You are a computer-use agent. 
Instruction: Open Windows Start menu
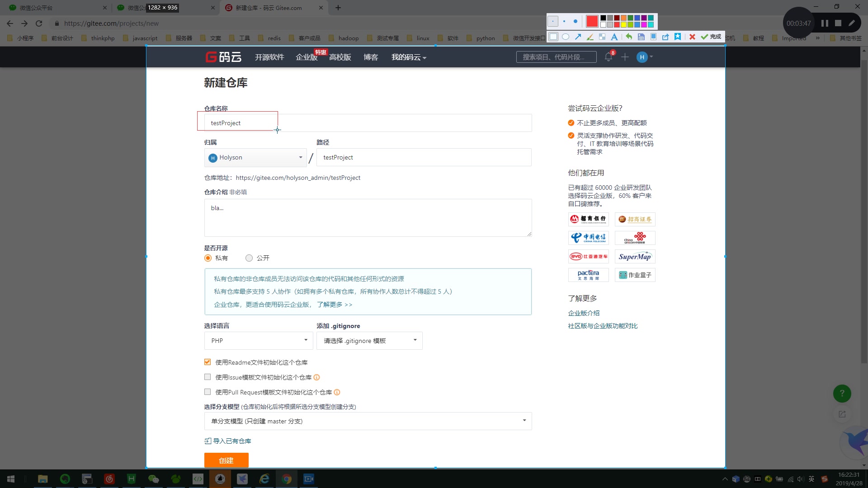(11, 479)
